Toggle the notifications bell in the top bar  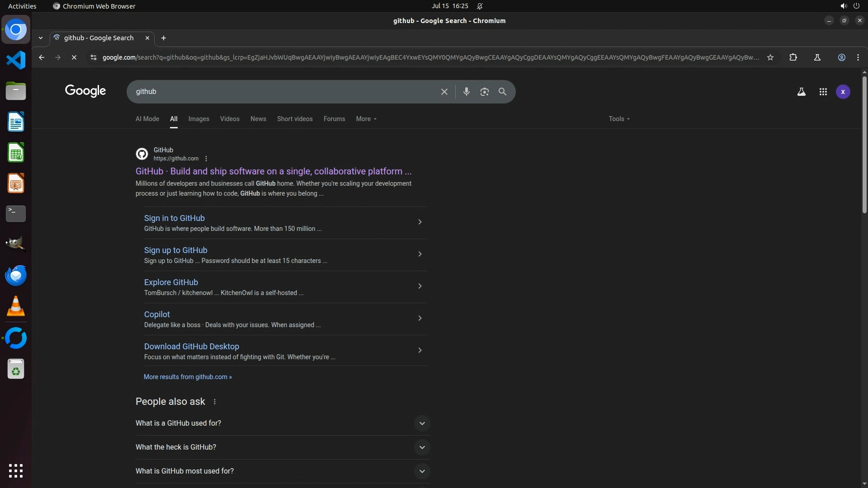[480, 6]
